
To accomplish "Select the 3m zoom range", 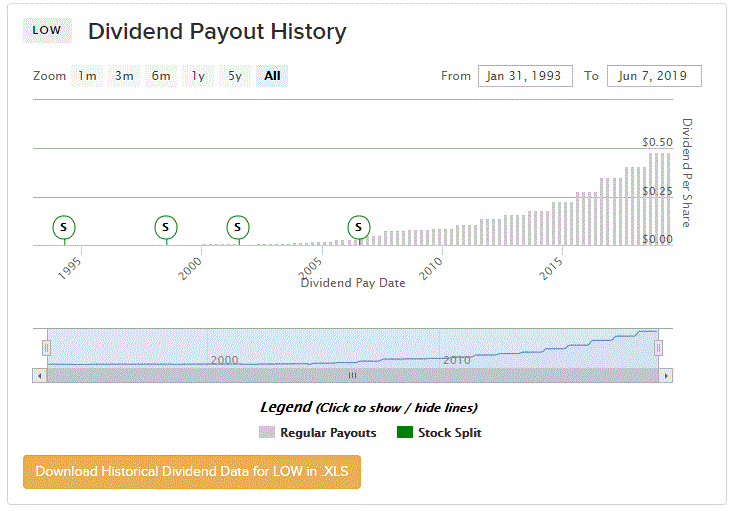I will coord(124,76).
